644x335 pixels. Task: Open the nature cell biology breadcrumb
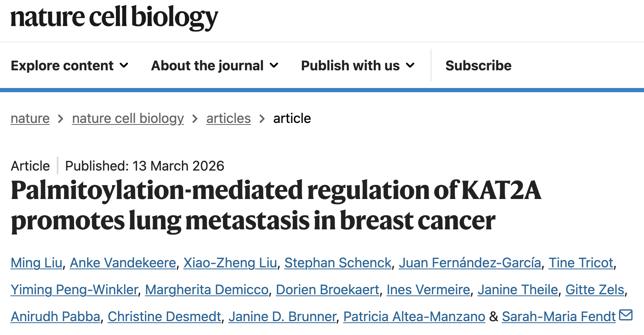pyautogui.click(x=128, y=118)
